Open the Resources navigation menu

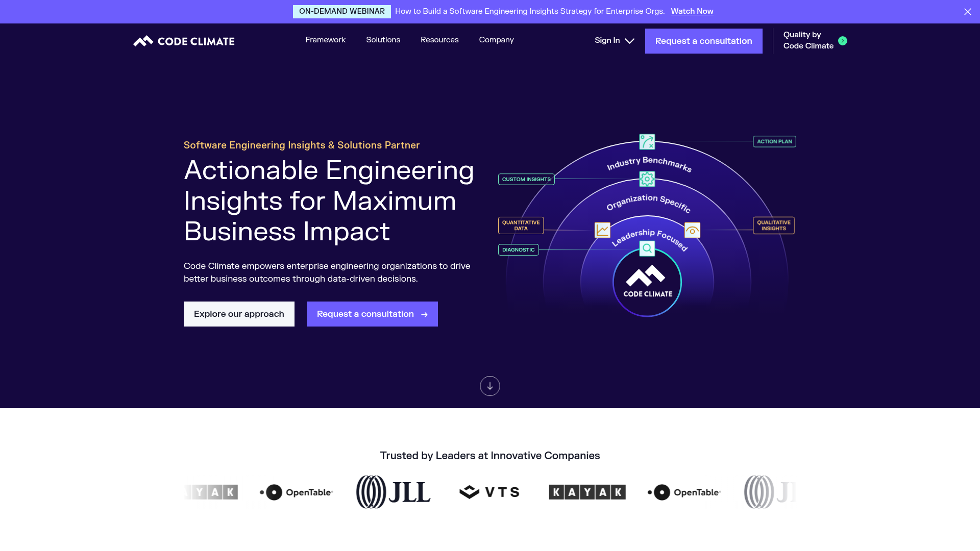click(439, 40)
